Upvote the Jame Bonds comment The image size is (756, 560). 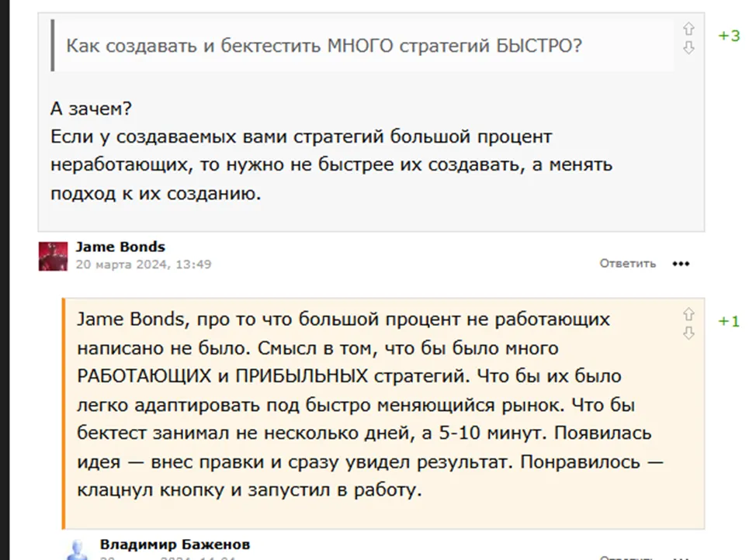[688, 29]
